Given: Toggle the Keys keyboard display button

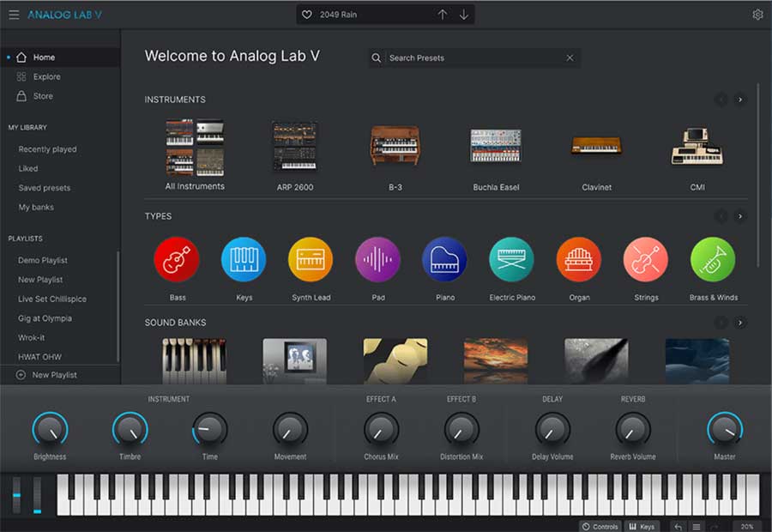Looking at the screenshot, I should (642, 527).
